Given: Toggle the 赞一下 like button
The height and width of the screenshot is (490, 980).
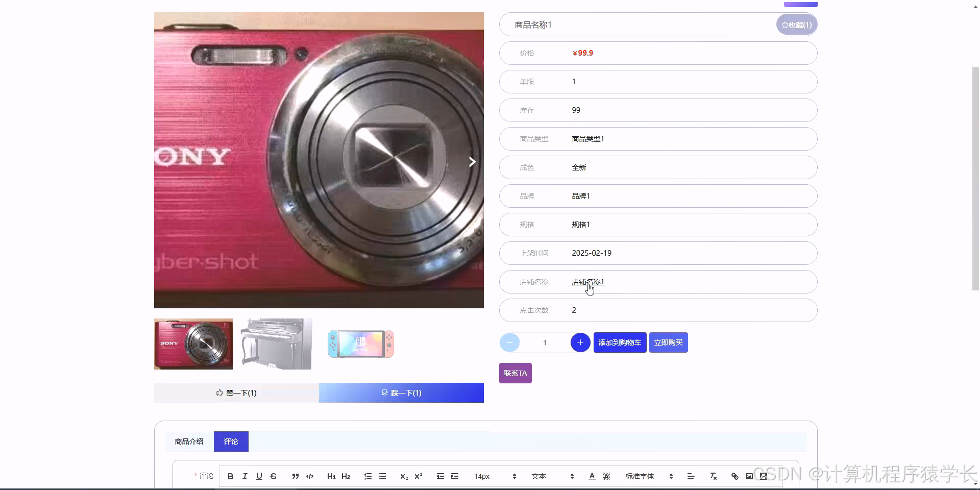Looking at the screenshot, I should click(x=236, y=393).
